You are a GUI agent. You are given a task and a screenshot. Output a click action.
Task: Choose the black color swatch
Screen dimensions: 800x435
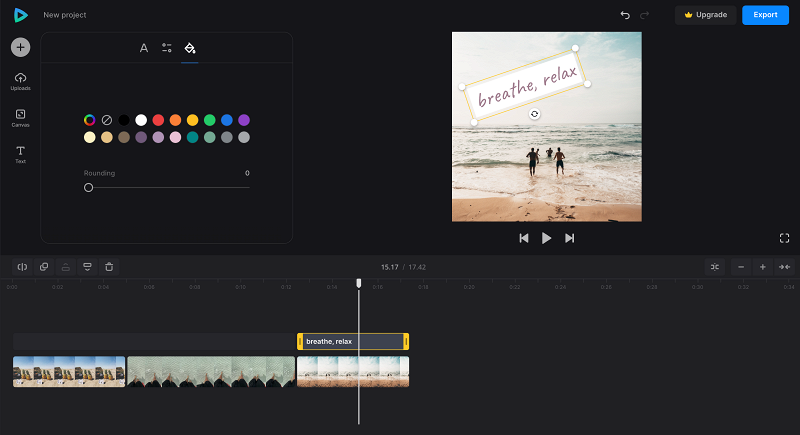[124, 120]
